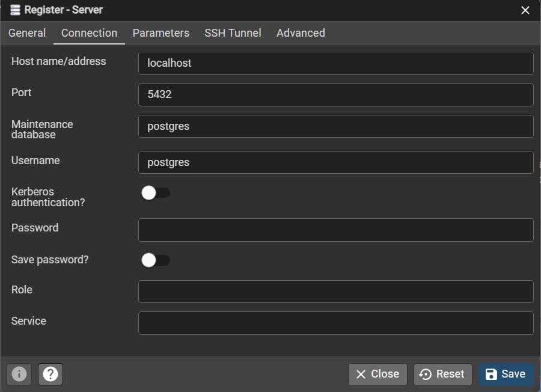Open the Parameters tab
Image resolution: width=541 pixels, height=392 pixels.
click(x=160, y=33)
